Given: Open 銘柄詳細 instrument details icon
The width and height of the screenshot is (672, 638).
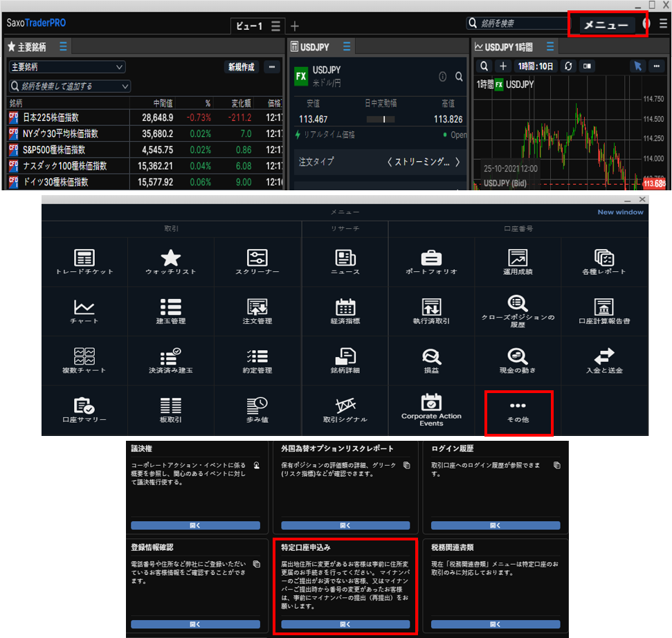Looking at the screenshot, I should [x=345, y=361].
